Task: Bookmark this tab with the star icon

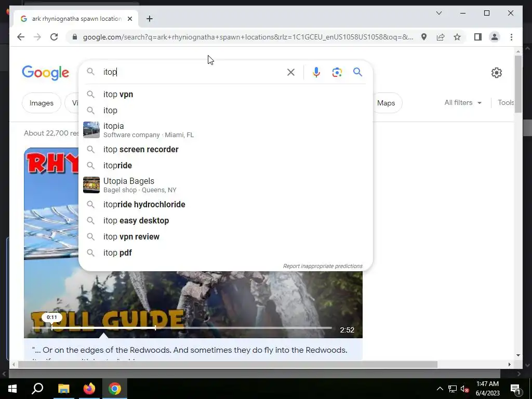Action: tap(457, 37)
